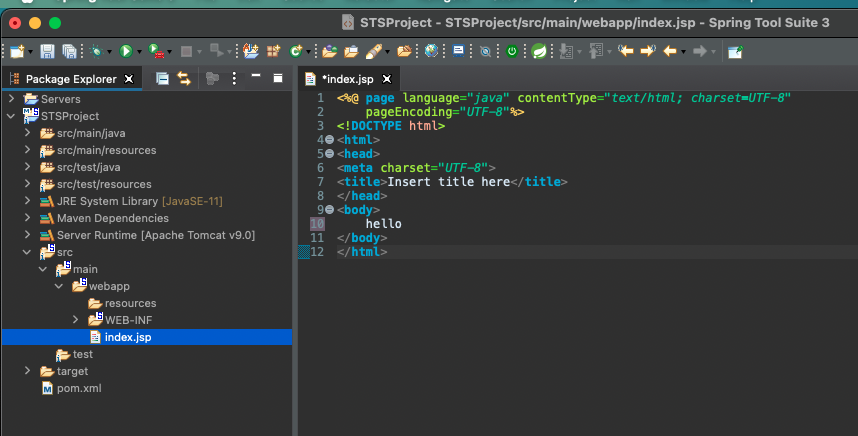Image resolution: width=858 pixels, height=436 pixels.
Task: Open dropdown next to External Tools icon
Action: coord(170,52)
